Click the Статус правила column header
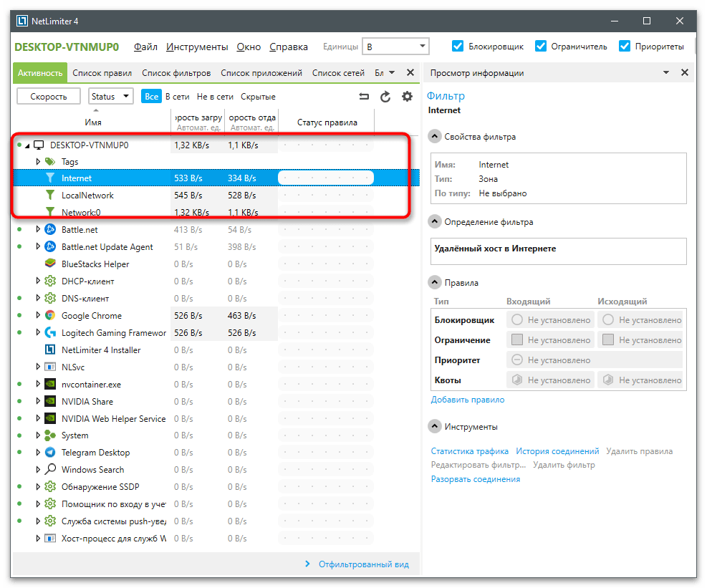This screenshot has height=588, width=707. (327, 122)
